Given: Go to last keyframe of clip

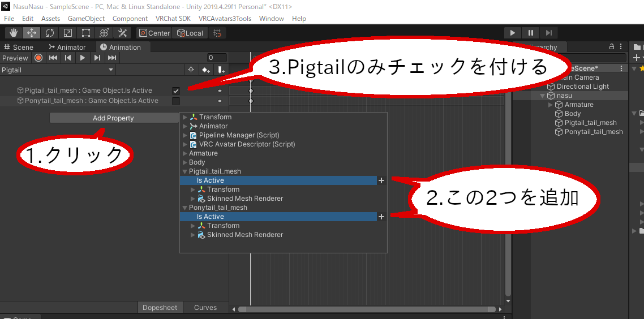Looking at the screenshot, I should click(112, 58).
